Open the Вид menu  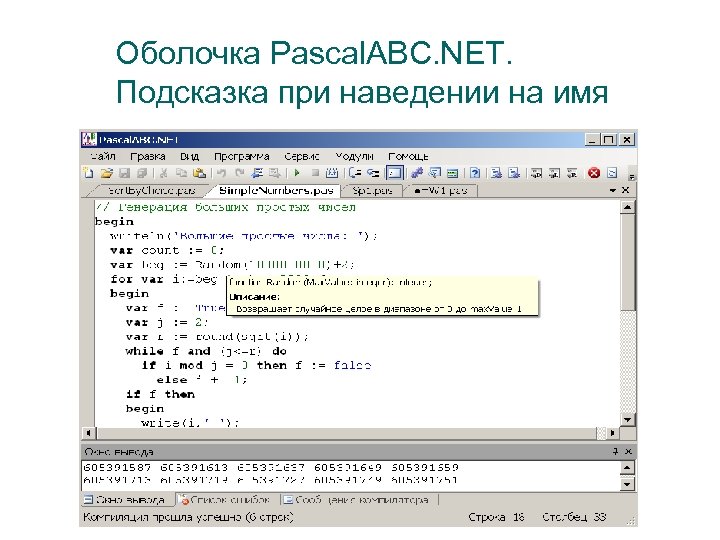click(x=189, y=157)
